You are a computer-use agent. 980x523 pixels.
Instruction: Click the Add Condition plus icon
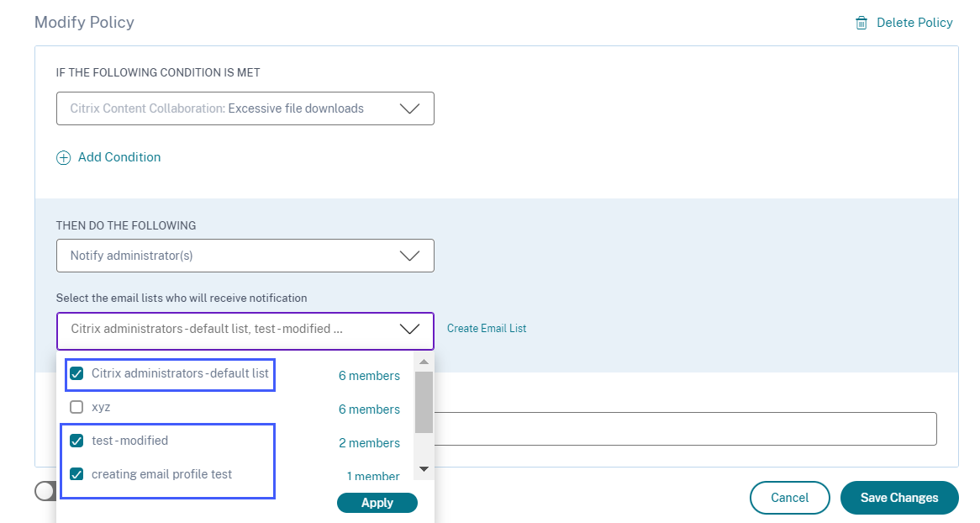[x=63, y=157]
